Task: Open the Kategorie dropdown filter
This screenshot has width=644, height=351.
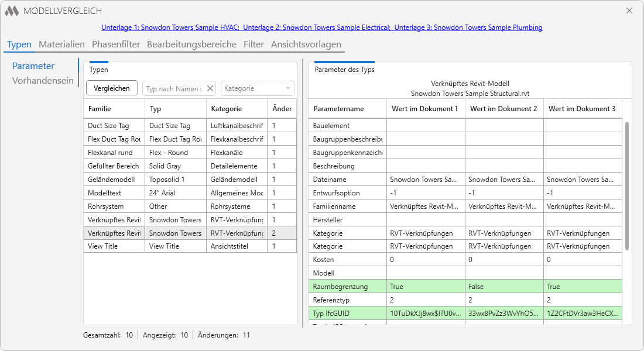Action: pyautogui.click(x=258, y=88)
